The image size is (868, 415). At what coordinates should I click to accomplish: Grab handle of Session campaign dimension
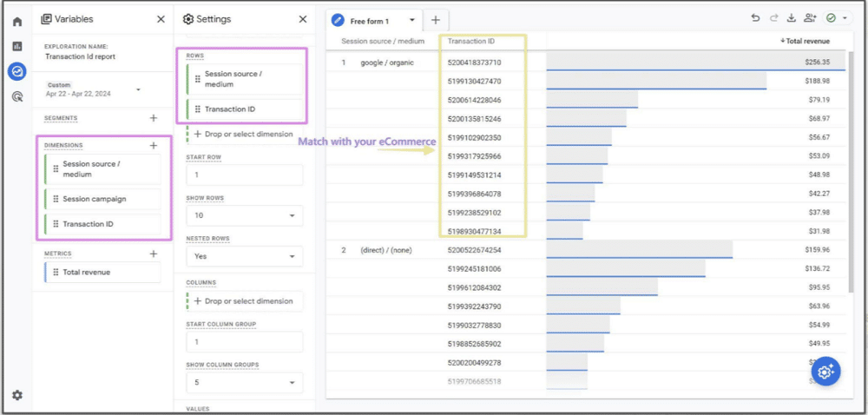coord(56,199)
